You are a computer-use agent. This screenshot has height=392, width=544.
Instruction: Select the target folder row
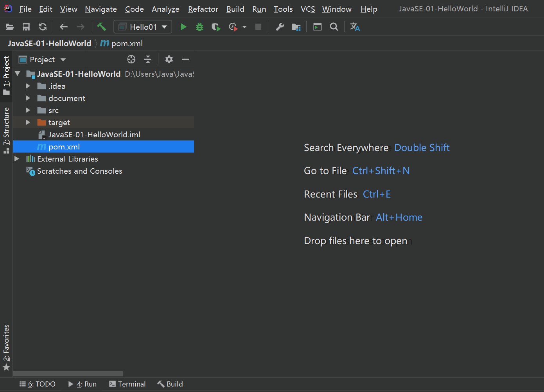coord(104,122)
